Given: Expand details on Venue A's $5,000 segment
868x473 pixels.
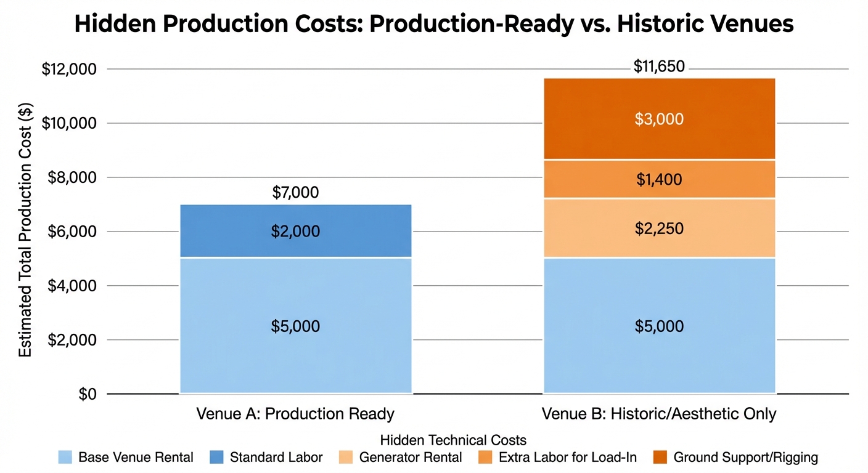Looking at the screenshot, I should tap(296, 325).
